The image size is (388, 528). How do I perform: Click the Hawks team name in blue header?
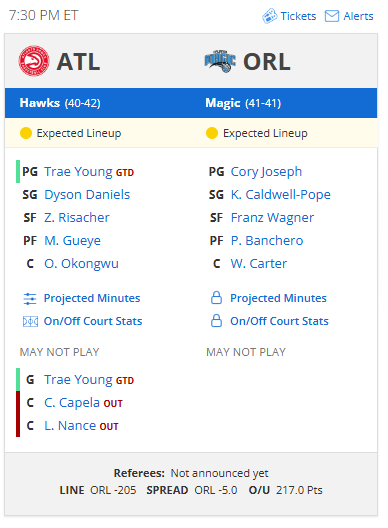click(40, 103)
